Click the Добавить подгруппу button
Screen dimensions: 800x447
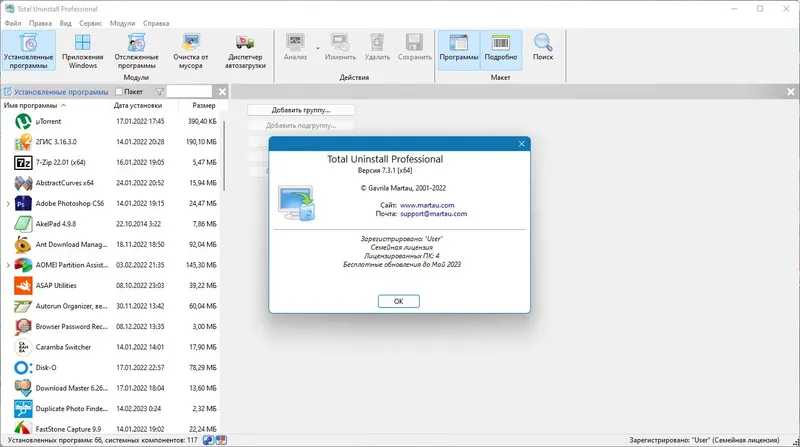[301, 125]
